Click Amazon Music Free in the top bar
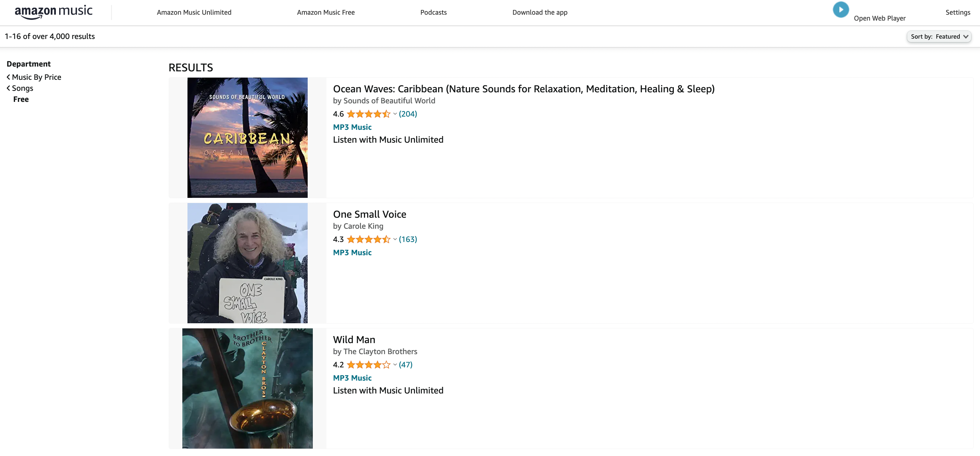Viewport: 980px width, 456px height. 326,12
